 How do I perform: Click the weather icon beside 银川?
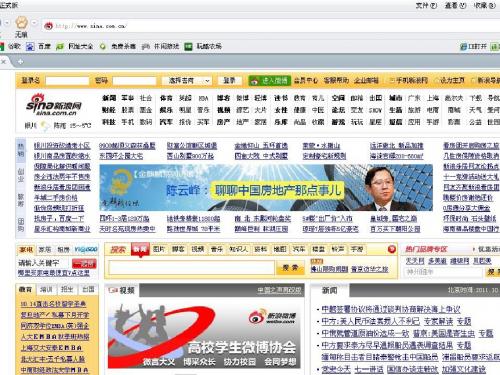click(x=44, y=126)
